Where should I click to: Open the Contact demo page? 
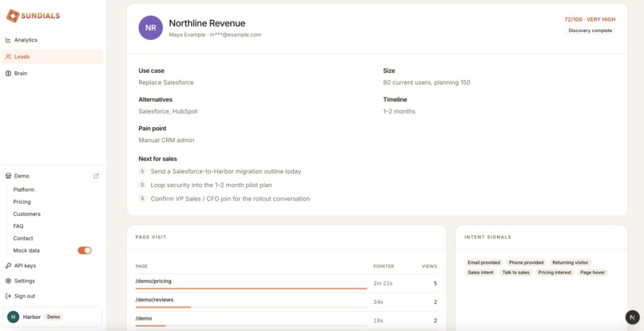point(23,238)
